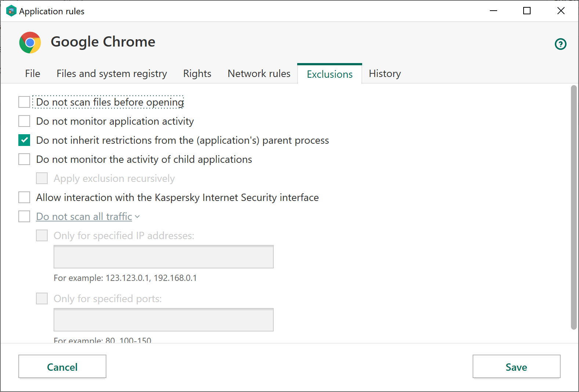Check 'Do not monitor application activity'
579x392 pixels.
click(x=24, y=121)
